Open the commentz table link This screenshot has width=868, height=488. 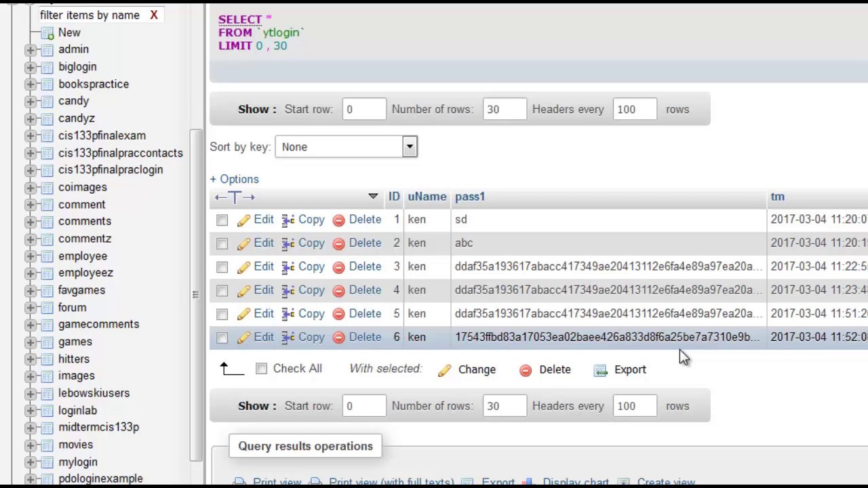click(x=85, y=239)
